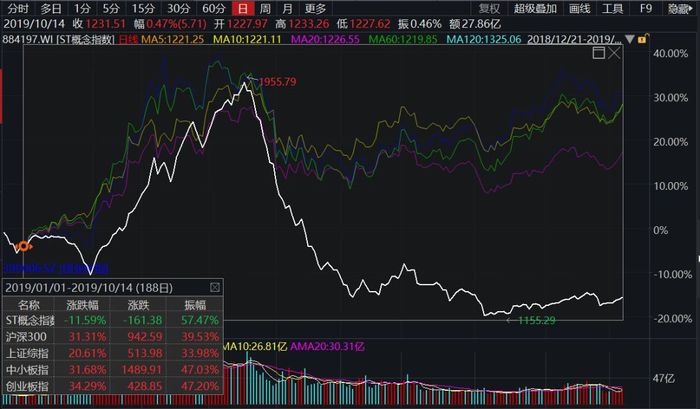Click the 1955.79 high price label
700x409 pixels.
tap(277, 82)
